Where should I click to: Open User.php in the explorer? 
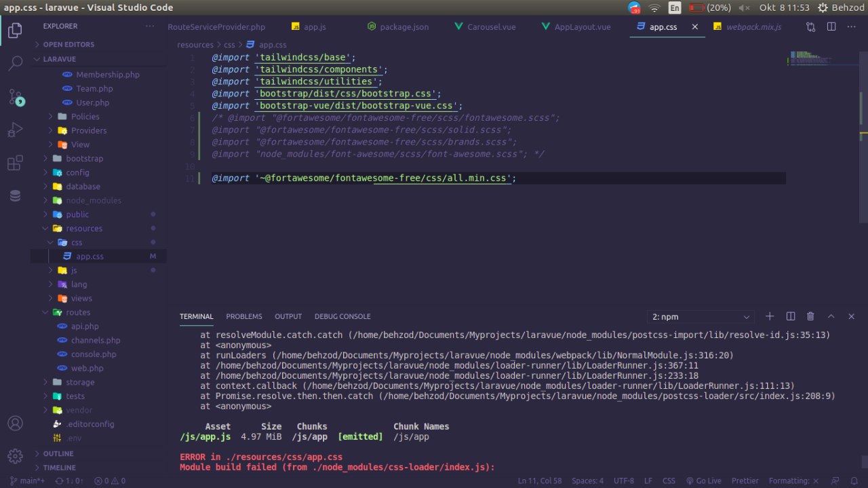(98, 102)
